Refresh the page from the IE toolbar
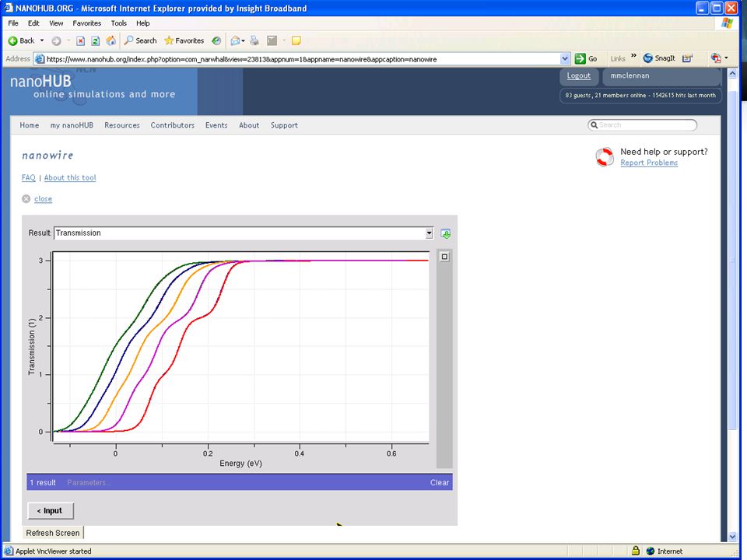Viewport: 747px width, 560px height. coord(95,41)
